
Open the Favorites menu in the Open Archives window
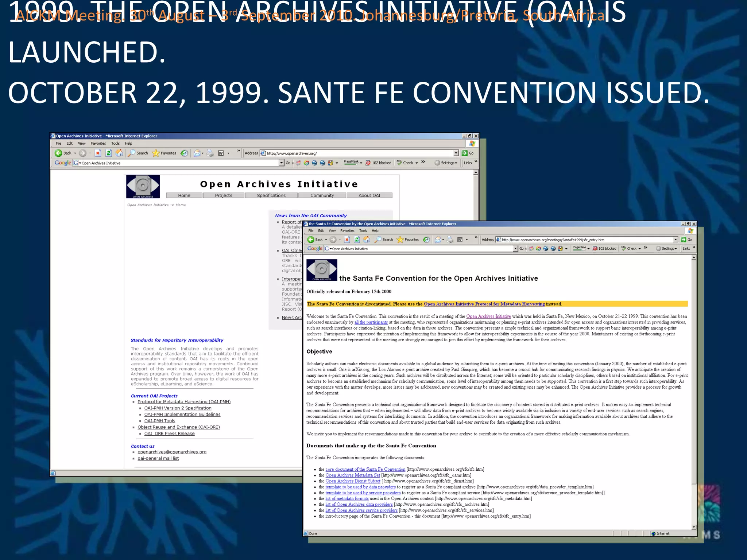[x=98, y=144]
